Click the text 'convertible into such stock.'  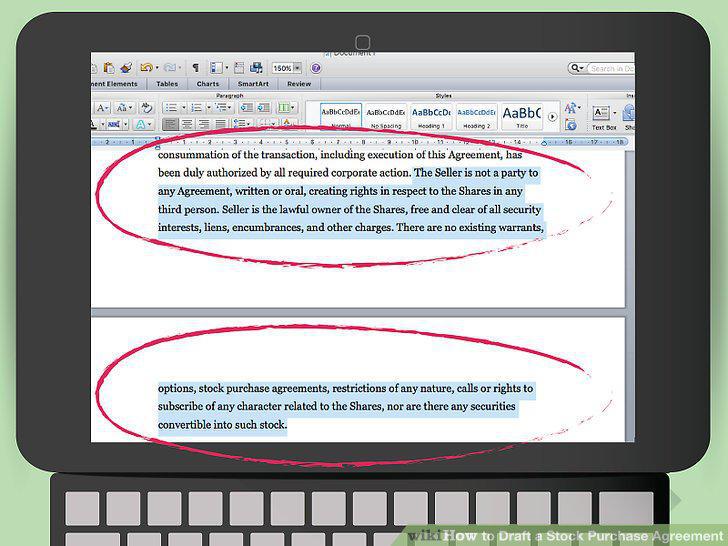[222, 425]
